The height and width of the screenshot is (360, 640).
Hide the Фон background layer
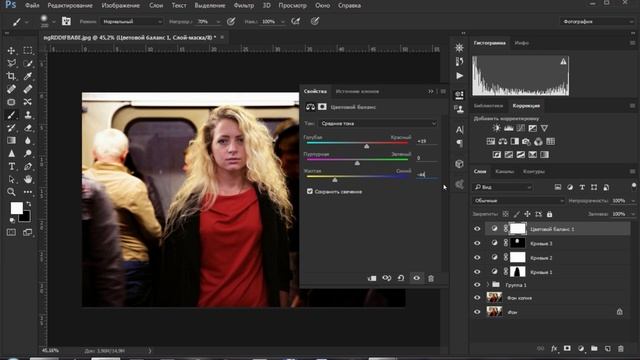tap(477, 312)
